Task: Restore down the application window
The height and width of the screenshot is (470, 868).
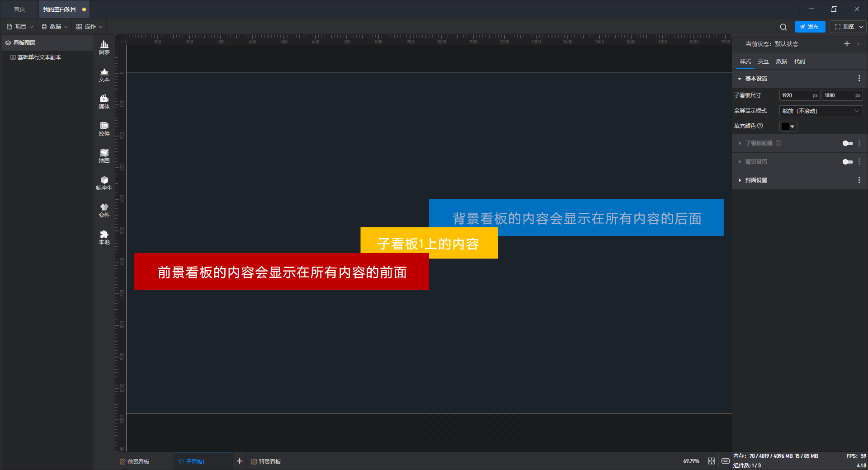Action: [834, 9]
